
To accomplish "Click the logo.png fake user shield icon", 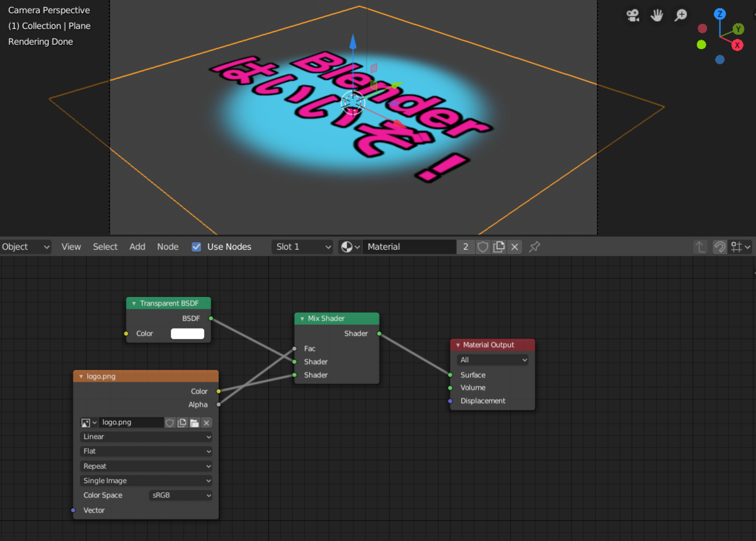I will [169, 422].
